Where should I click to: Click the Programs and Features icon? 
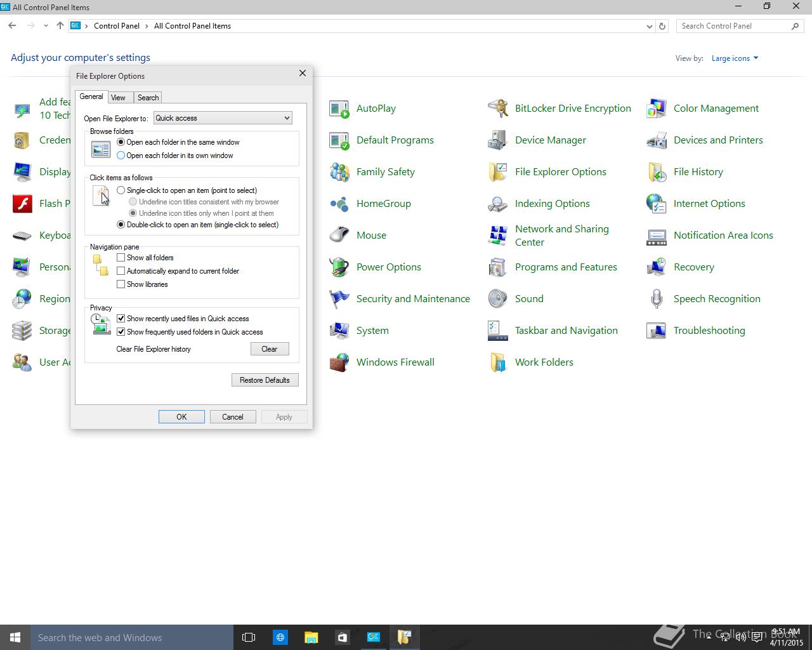point(498,267)
